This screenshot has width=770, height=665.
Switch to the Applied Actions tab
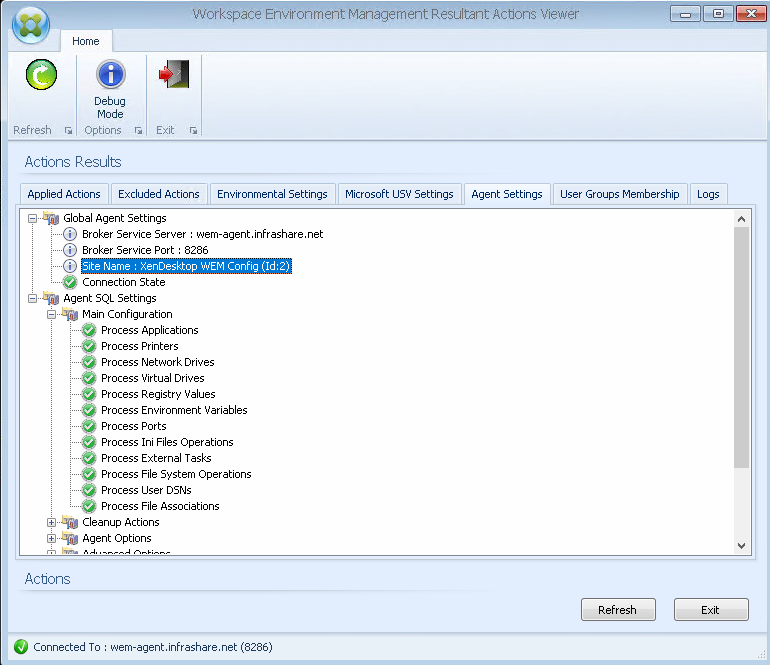[x=64, y=194]
